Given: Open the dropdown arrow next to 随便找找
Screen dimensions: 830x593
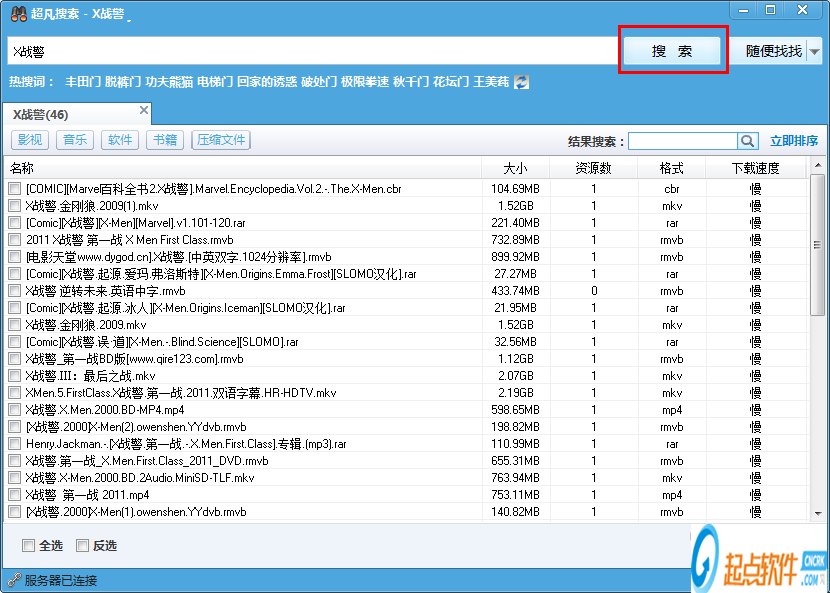Looking at the screenshot, I should click(x=815, y=51).
